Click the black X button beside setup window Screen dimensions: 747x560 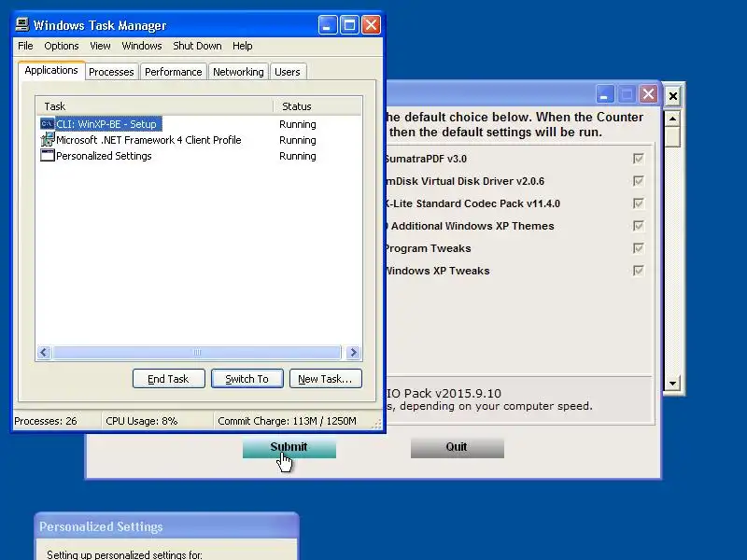(x=673, y=97)
